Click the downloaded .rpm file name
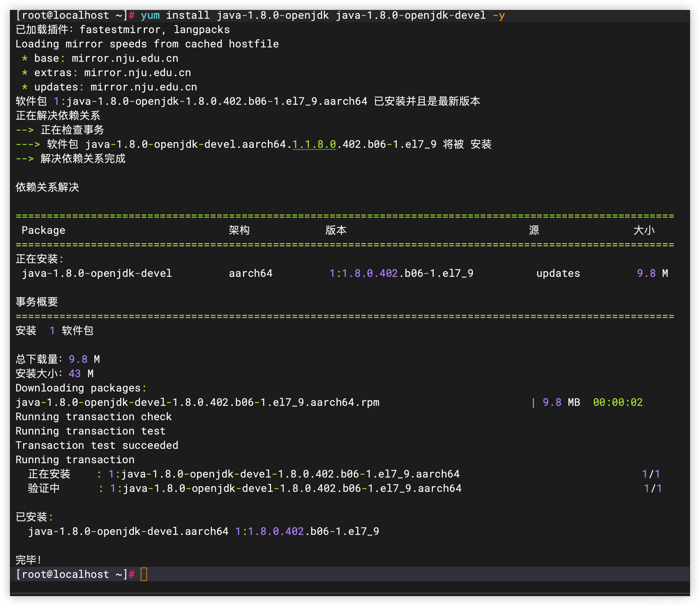 (x=197, y=403)
